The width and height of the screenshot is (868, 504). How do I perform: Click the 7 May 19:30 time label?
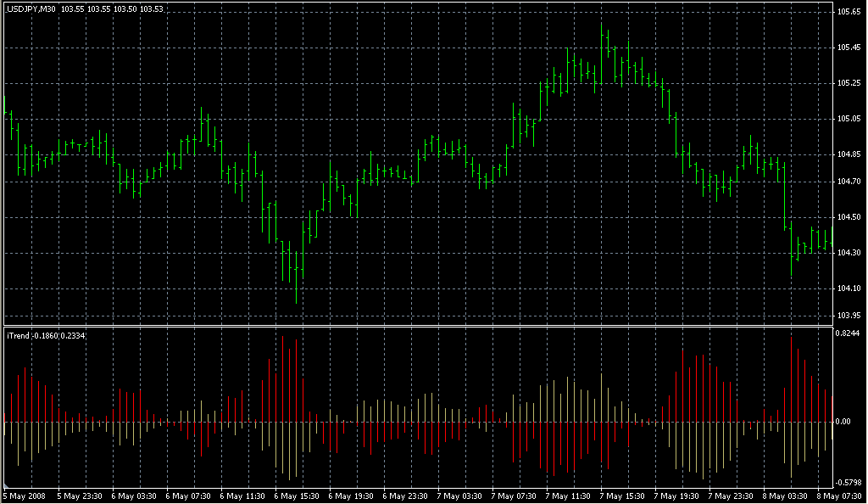point(676,496)
